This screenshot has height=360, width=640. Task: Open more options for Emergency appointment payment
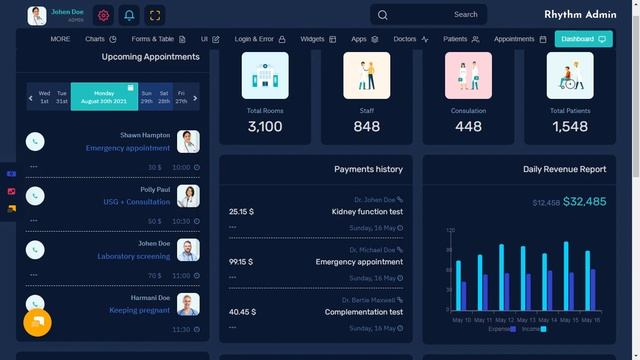click(233, 277)
